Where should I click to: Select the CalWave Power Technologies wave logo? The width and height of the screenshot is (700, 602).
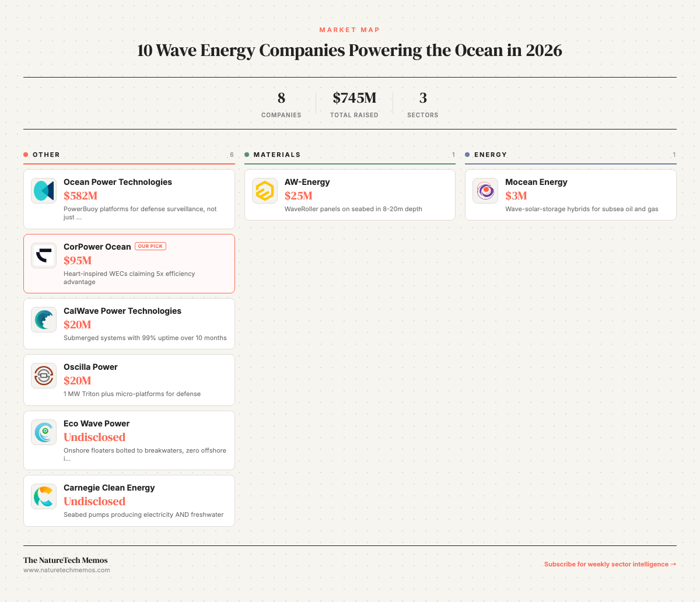43,320
